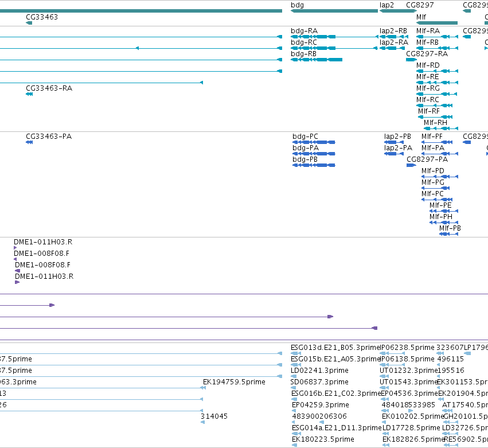Select the CG33463 gene label
Image resolution: width=488 pixels, height=448 pixels.
(42, 17)
